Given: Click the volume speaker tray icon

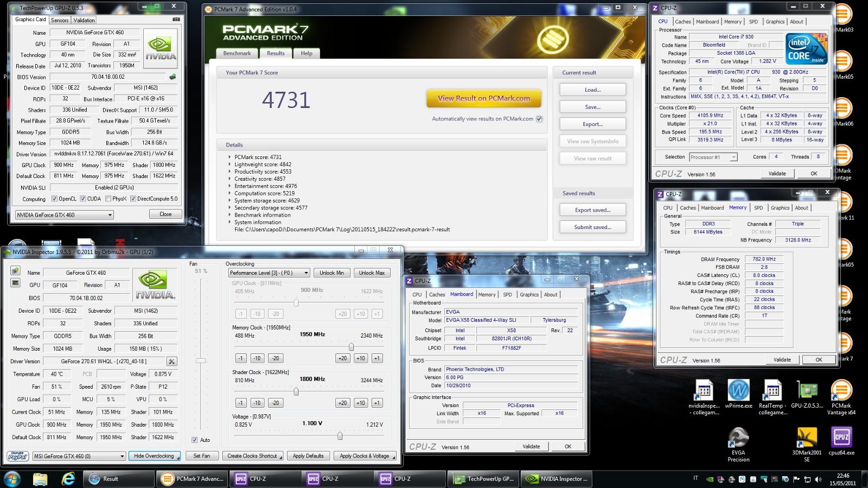Looking at the screenshot, I should pos(818,479).
